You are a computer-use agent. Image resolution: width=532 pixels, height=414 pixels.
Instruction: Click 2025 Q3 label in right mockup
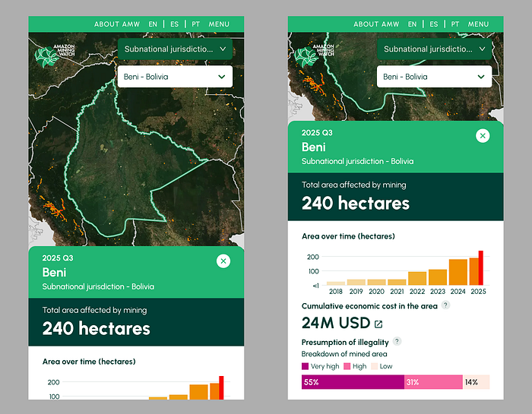click(x=317, y=133)
